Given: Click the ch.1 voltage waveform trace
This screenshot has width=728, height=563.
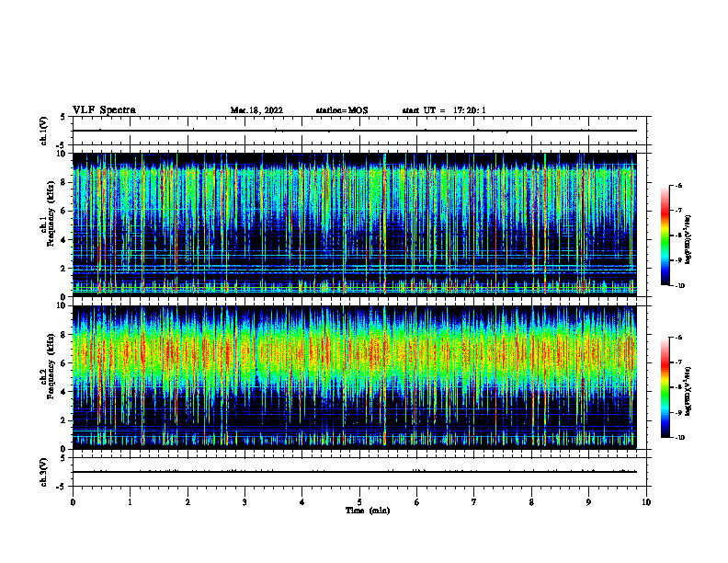Looking at the screenshot, I should coord(354,131).
